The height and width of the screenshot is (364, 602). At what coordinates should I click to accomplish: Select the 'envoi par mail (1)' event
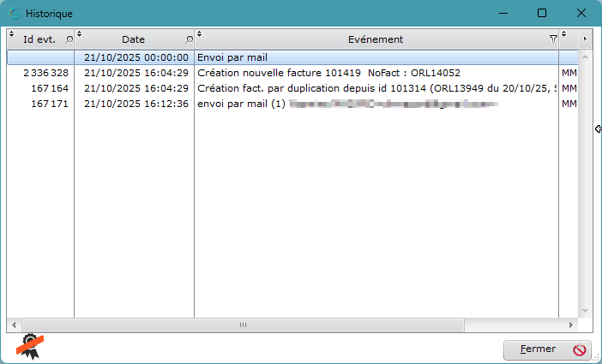click(x=376, y=104)
